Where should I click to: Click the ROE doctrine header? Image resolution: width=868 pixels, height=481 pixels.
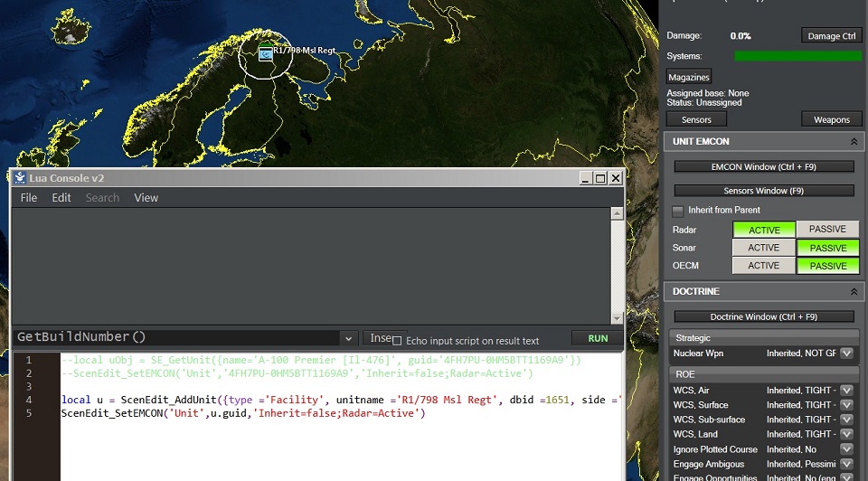point(764,374)
